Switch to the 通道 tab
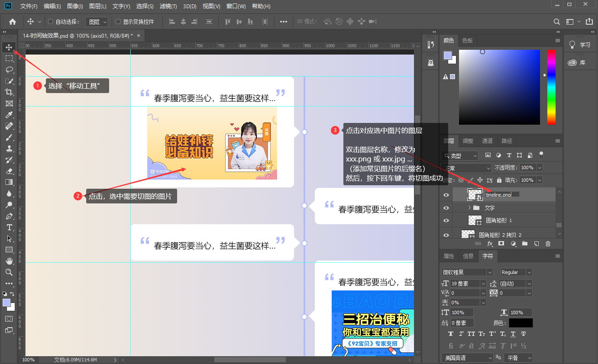The height and width of the screenshot is (364, 598). (x=487, y=141)
